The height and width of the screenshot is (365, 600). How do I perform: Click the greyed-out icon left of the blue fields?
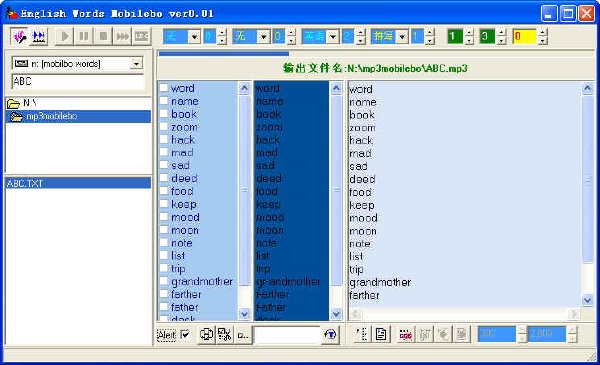click(461, 335)
